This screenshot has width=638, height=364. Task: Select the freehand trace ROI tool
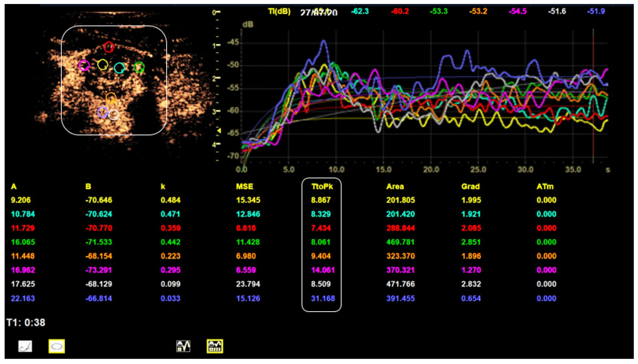click(x=25, y=346)
